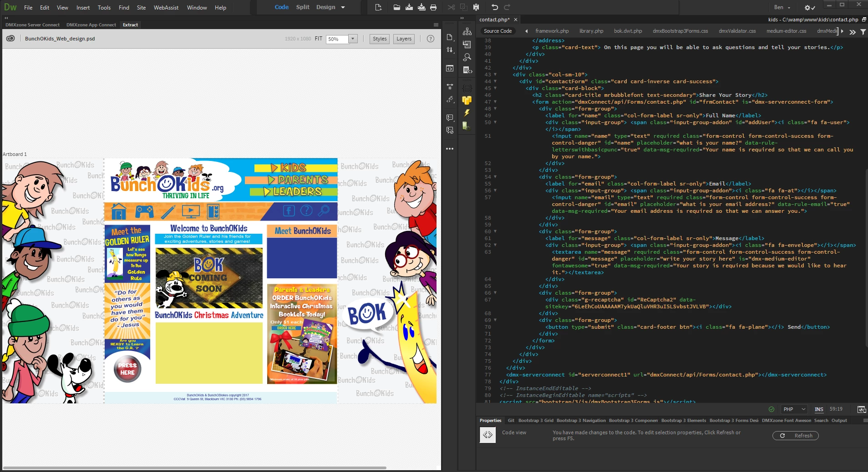Toggle the Styles button in Extract panel
Viewport: 868px width, 472px height.
point(380,39)
